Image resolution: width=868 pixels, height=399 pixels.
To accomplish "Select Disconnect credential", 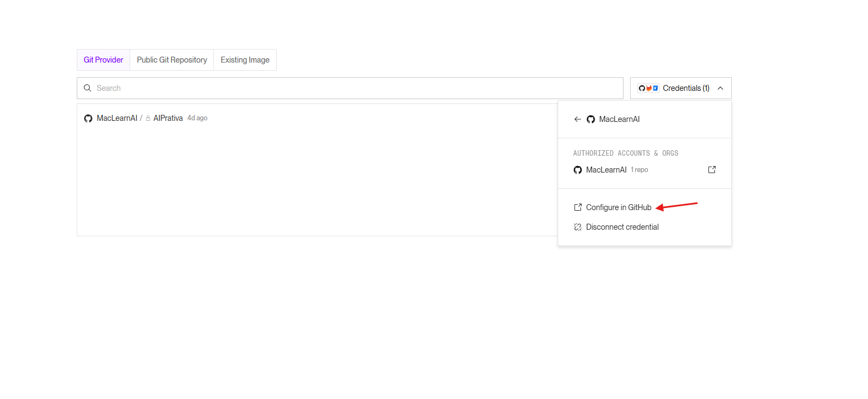I will (x=622, y=227).
